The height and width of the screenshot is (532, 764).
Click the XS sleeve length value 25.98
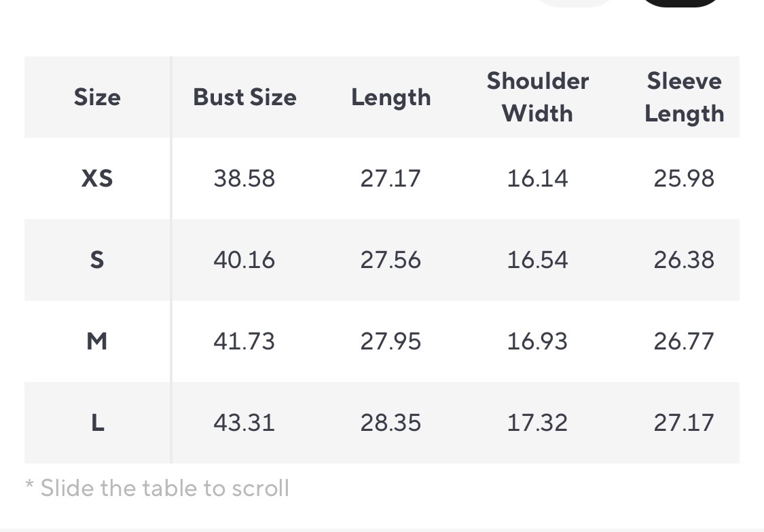(684, 178)
